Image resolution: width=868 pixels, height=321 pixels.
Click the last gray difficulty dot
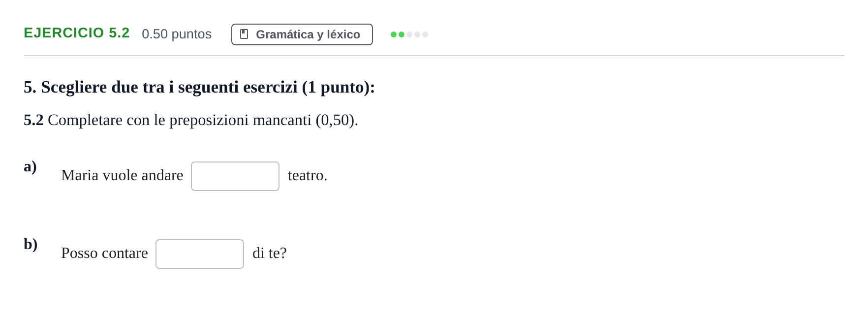(425, 34)
